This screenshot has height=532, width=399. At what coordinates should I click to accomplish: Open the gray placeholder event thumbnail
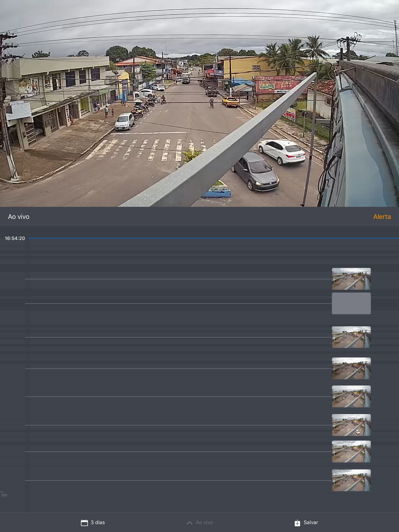tap(351, 303)
